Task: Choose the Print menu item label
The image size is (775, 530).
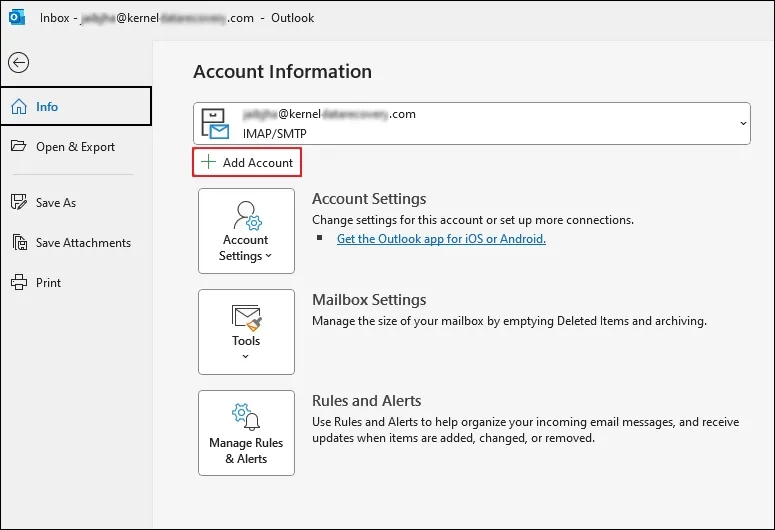Action: tap(48, 283)
